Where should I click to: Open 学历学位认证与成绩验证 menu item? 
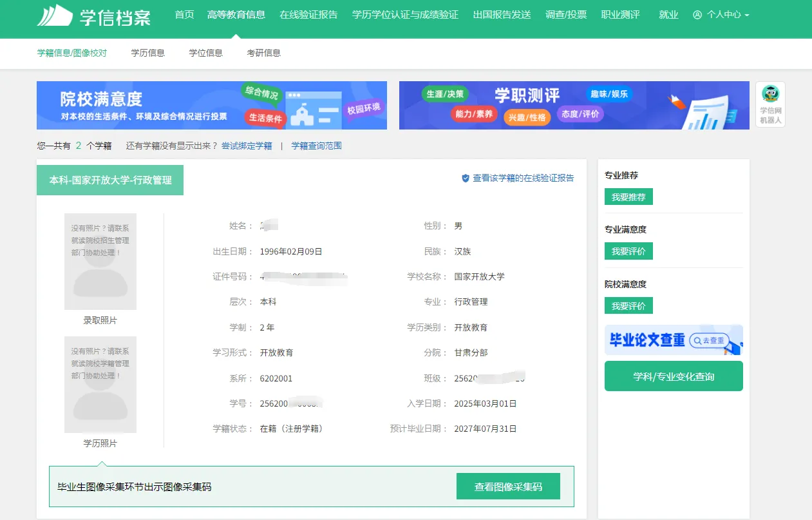pos(405,14)
